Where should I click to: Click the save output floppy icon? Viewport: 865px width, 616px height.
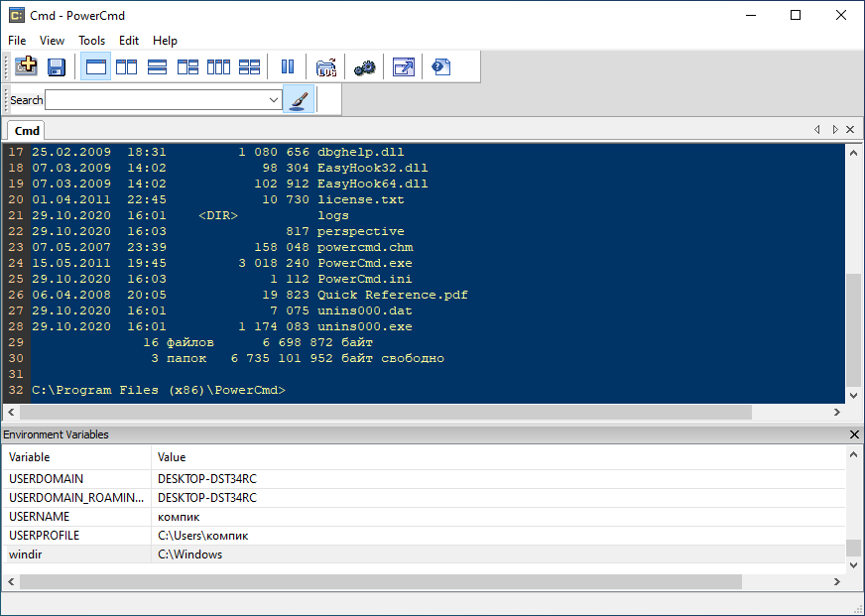(57, 66)
